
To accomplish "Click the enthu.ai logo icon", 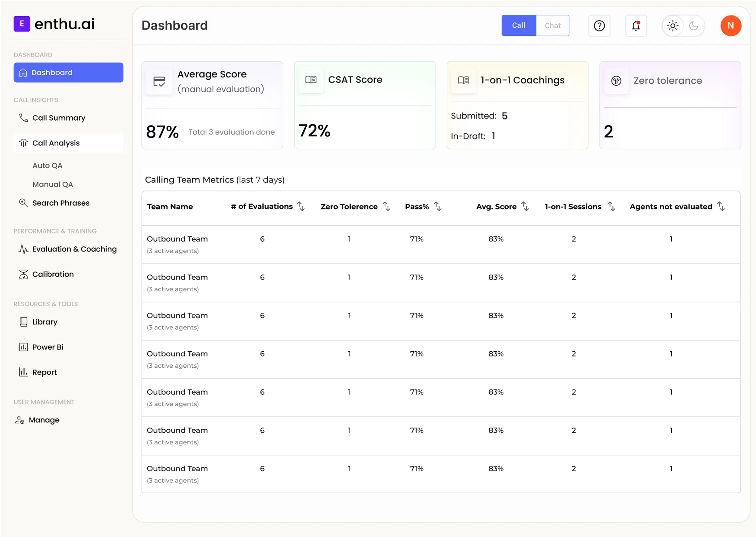I will (22, 24).
